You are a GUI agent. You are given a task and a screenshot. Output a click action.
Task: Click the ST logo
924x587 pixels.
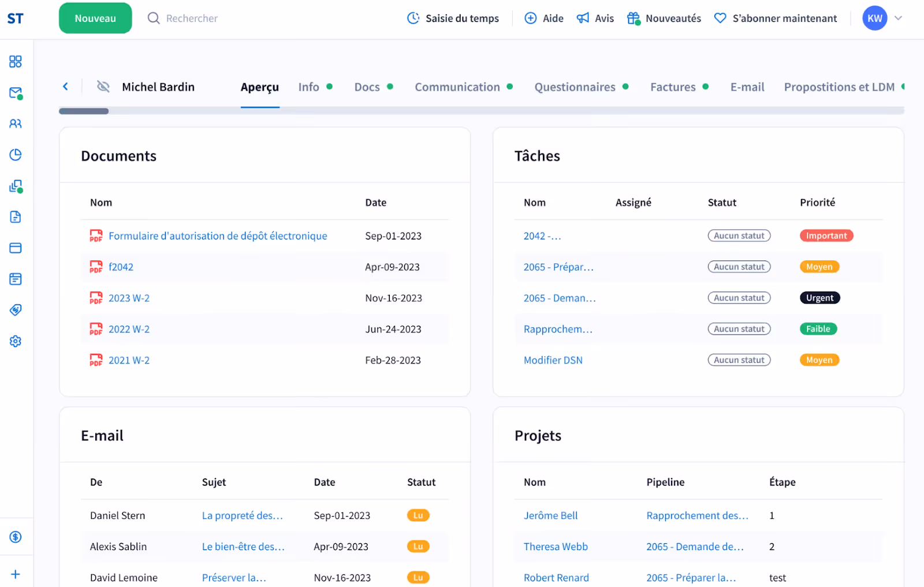click(16, 18)
